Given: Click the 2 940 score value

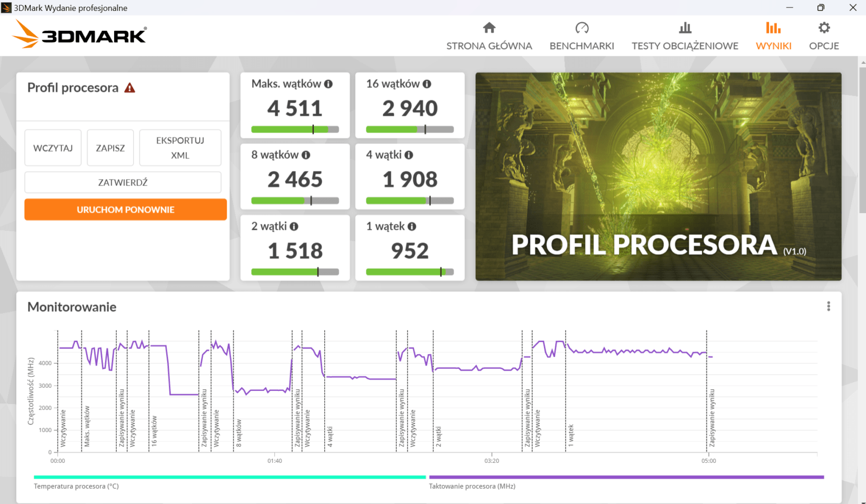Looking at the screenshot, I should tap(410, 109).
